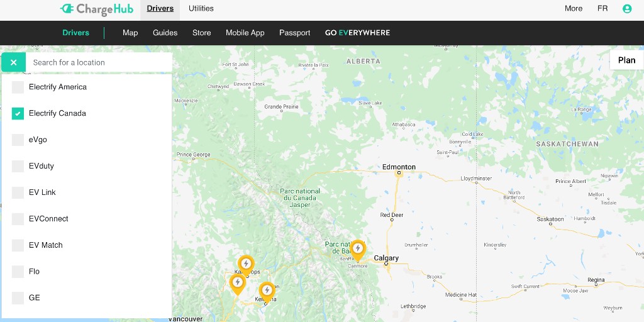
Task: Check the GE network filter
Action: click(x=18, y=297)
